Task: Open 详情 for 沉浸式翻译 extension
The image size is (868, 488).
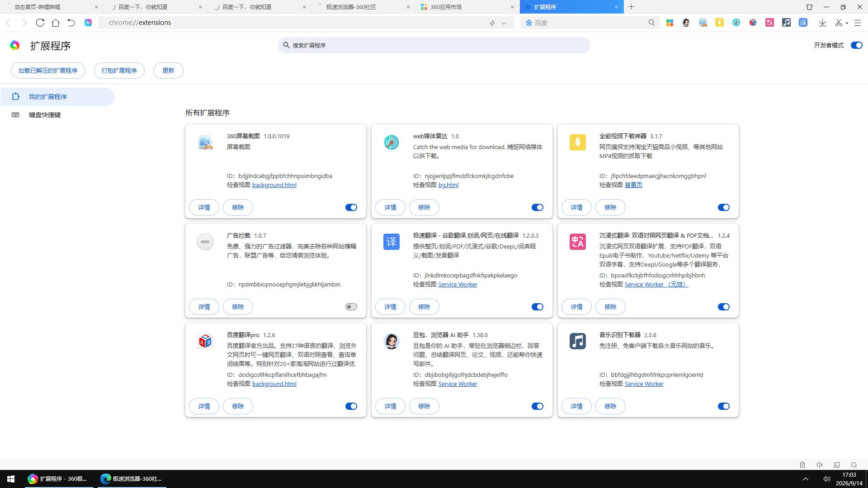Action: [x=576, y=307]
